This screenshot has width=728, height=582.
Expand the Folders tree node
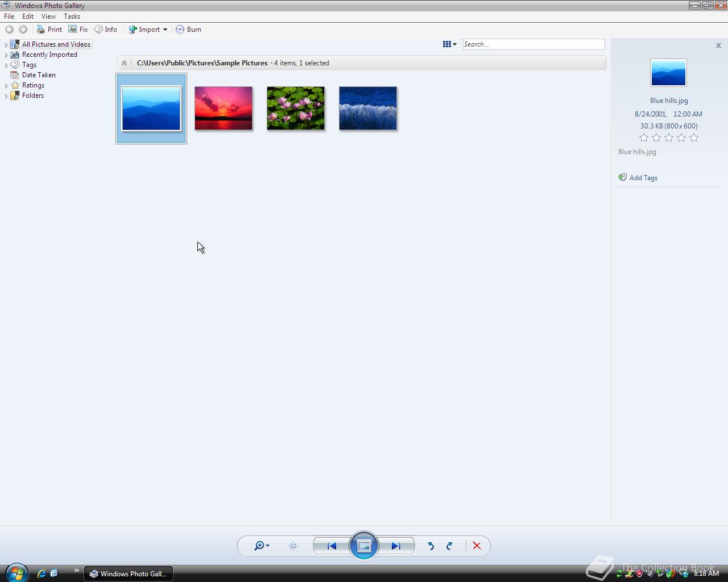6,95
